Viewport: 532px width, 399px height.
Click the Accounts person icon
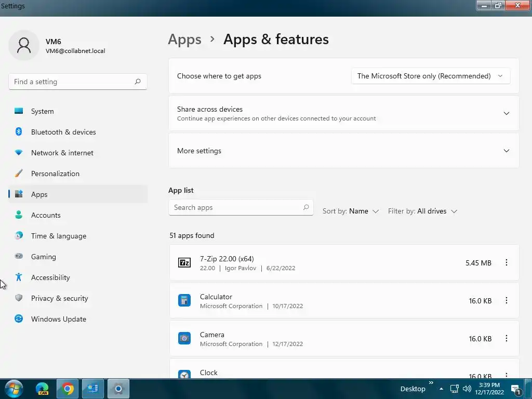19,215
